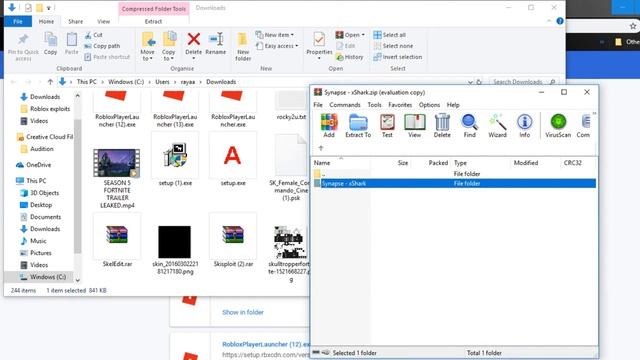The image size is (640, 360).
Task: Open the WinRAR Help menu
Action: coord(453,105)
